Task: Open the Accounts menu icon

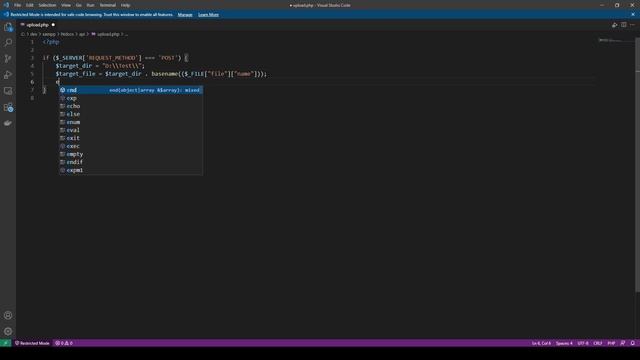Action: tap(8, 315)
